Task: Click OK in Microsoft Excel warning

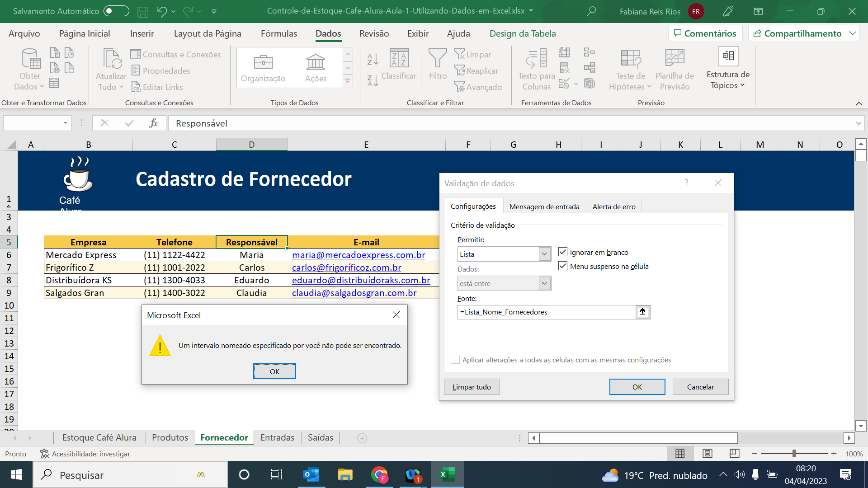Action: pos(274,371)
